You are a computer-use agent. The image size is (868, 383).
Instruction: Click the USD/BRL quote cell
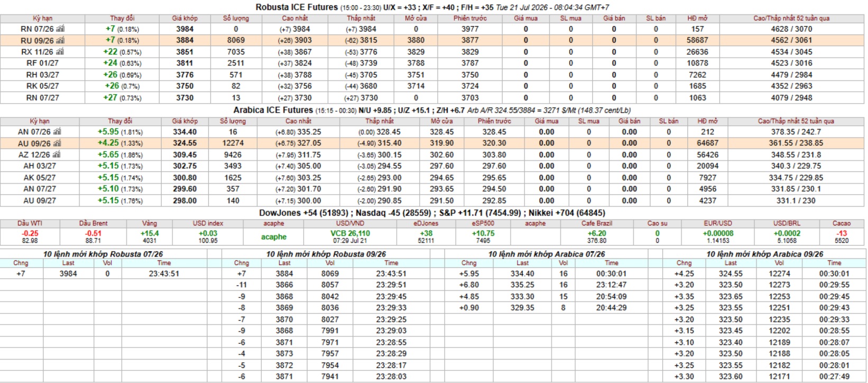click(x=787, y=236)
